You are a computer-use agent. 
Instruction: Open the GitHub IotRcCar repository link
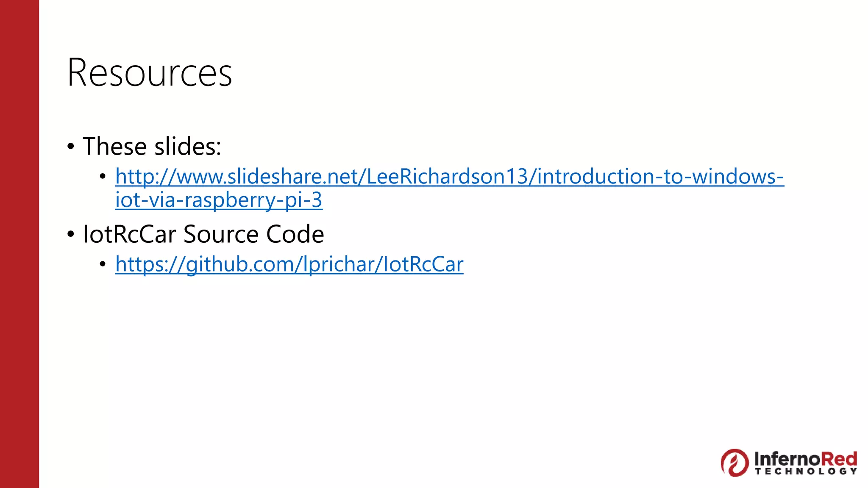click(x=289, y=264)
